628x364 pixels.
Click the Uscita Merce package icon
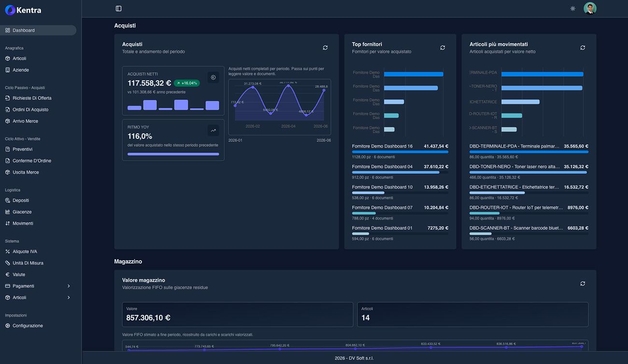pos(8,172)
